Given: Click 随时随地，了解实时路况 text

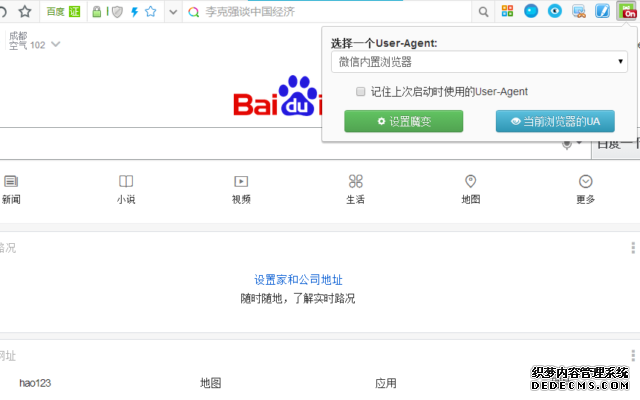Looking at the screenshot, I should click(298, 298).
